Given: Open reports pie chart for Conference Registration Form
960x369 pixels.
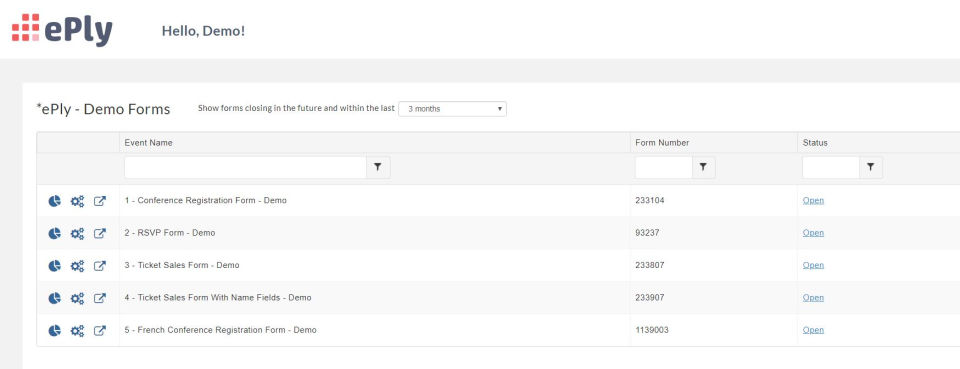Looking at the screenshot, I should tap(54, 201).
